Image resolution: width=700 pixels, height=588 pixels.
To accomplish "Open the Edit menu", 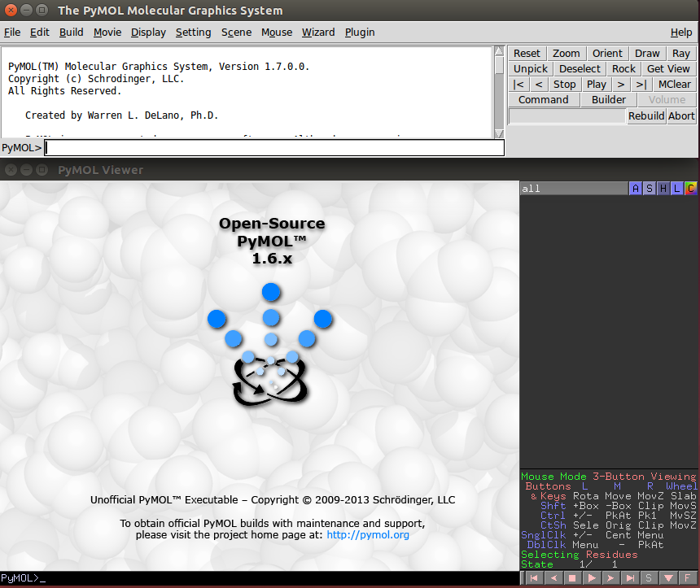I will [39, 32].
